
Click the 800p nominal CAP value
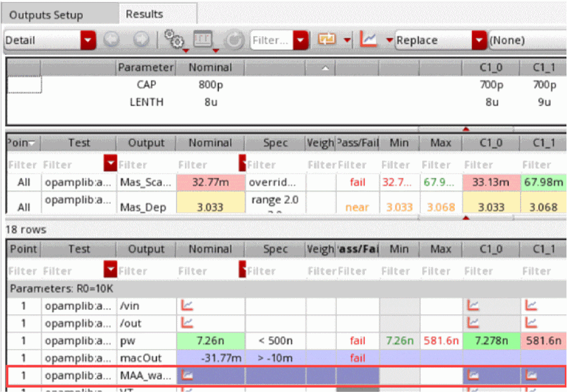pos(211,85)
